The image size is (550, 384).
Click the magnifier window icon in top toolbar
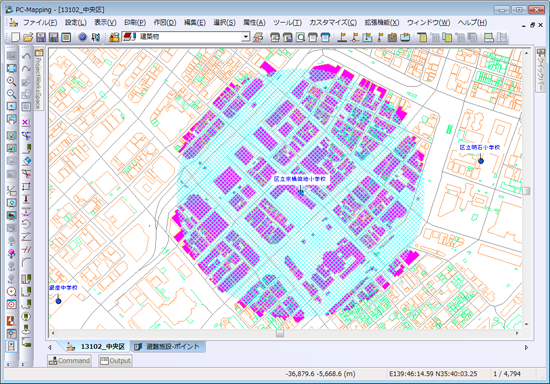tap(301, 37)
